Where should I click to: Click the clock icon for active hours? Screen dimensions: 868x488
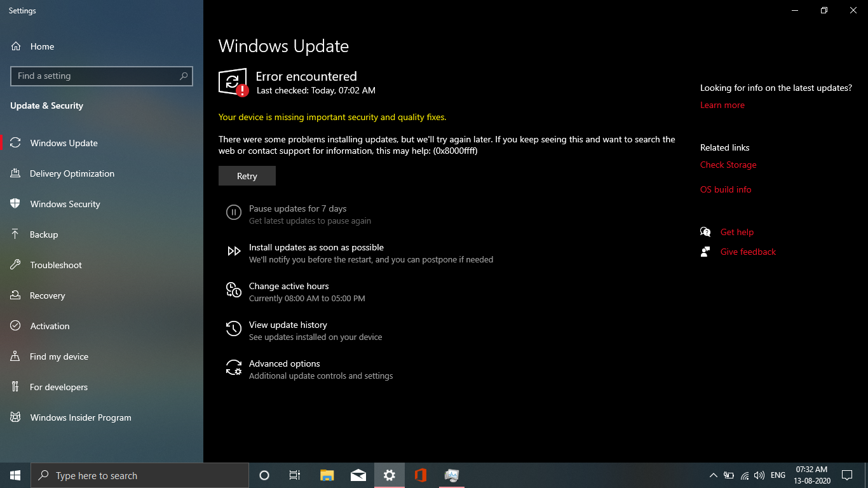click(234, 290)
